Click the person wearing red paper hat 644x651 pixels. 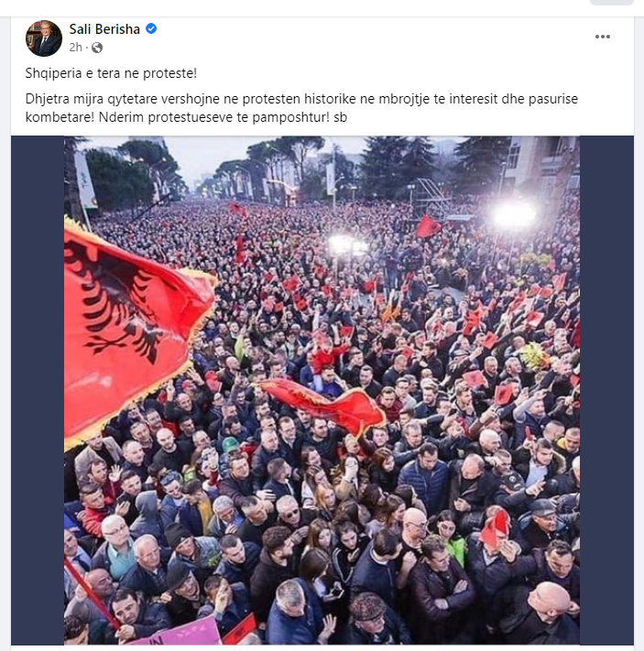pyautogui.click(x=496, y=531)
